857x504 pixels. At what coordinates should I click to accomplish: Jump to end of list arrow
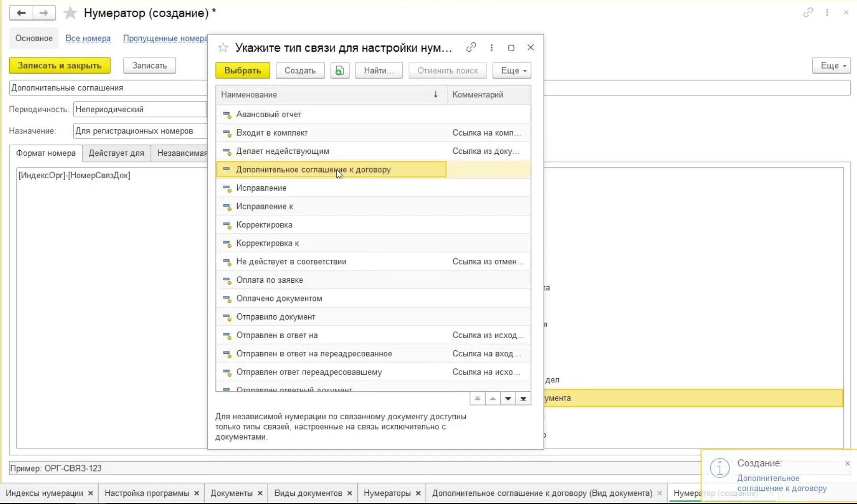point(523,399)
